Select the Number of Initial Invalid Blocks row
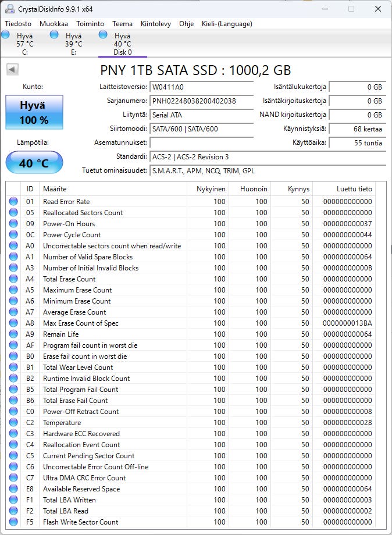This screenshot has height=535, width=392. click(x=191, y=268)
